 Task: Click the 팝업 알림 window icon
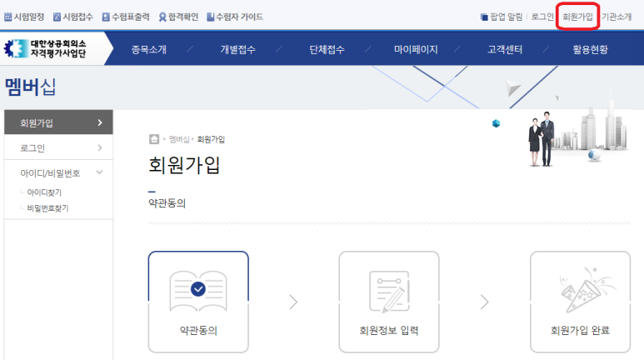tap(484, 17)
